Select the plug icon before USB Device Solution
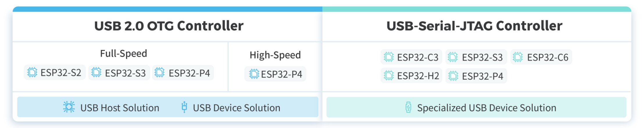This screenshot has width=644, height=128. pyautogui.click(x=184, y=107)
